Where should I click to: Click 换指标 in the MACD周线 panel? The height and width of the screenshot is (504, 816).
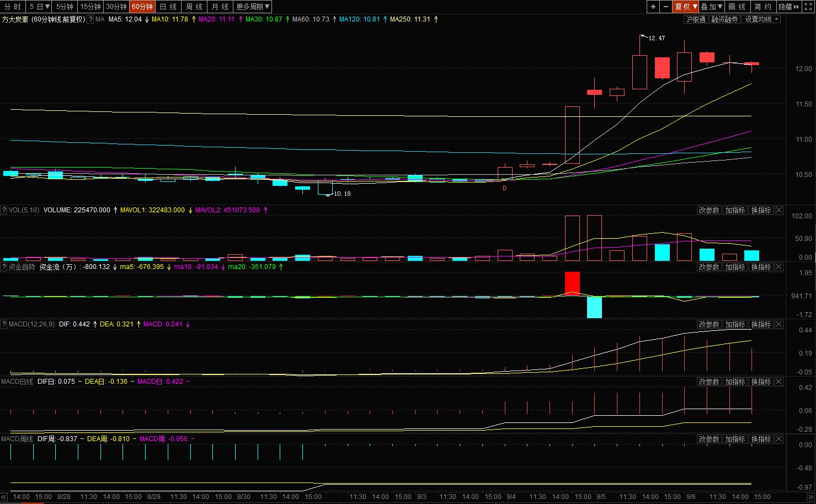(761, 439)
